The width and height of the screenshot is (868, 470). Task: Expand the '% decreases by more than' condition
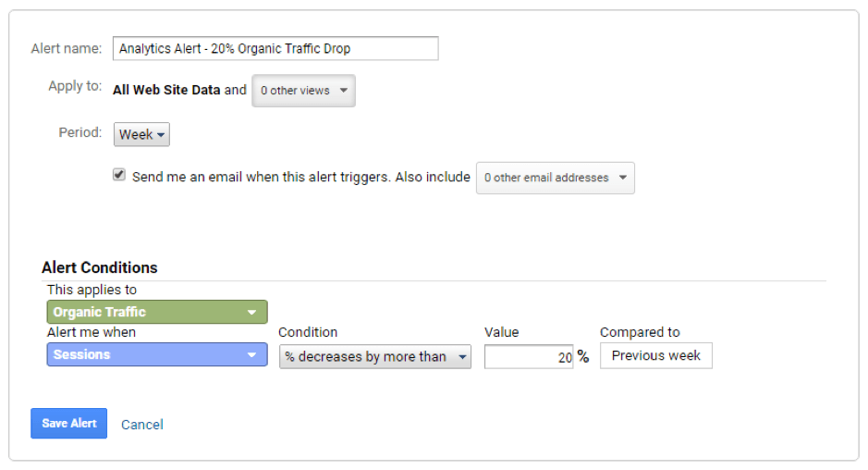point(374,356)
